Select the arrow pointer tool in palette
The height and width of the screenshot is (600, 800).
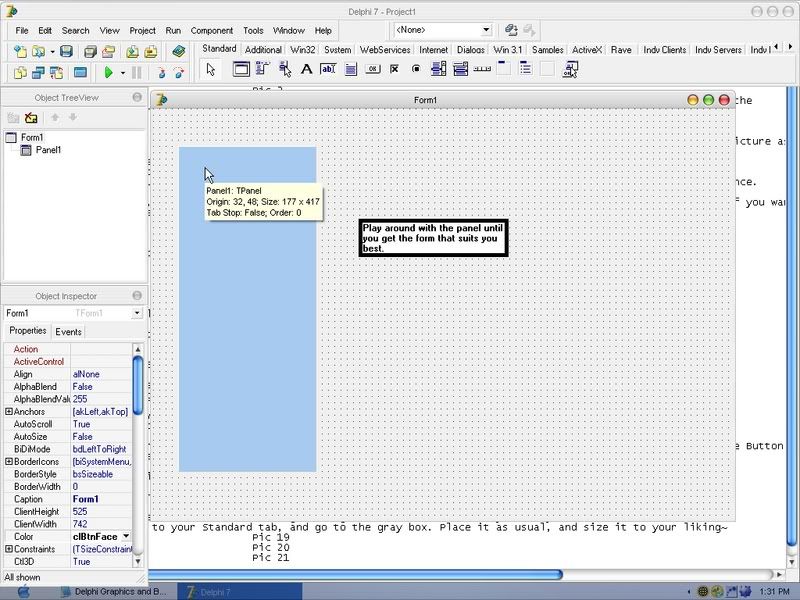point(210,70)
